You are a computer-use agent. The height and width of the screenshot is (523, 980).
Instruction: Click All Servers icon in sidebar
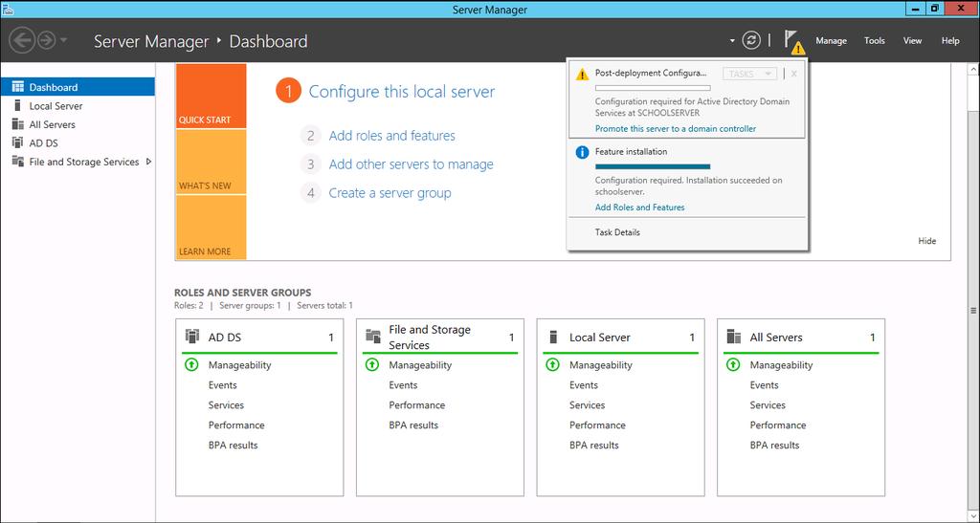[17, 124]
